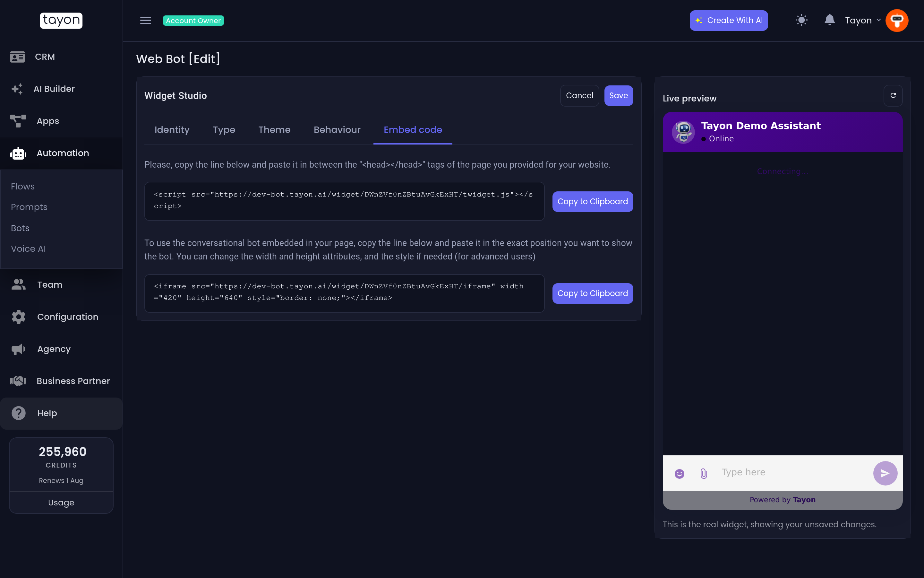Open the emoji picker in the chat widget

tap(679, 474)
